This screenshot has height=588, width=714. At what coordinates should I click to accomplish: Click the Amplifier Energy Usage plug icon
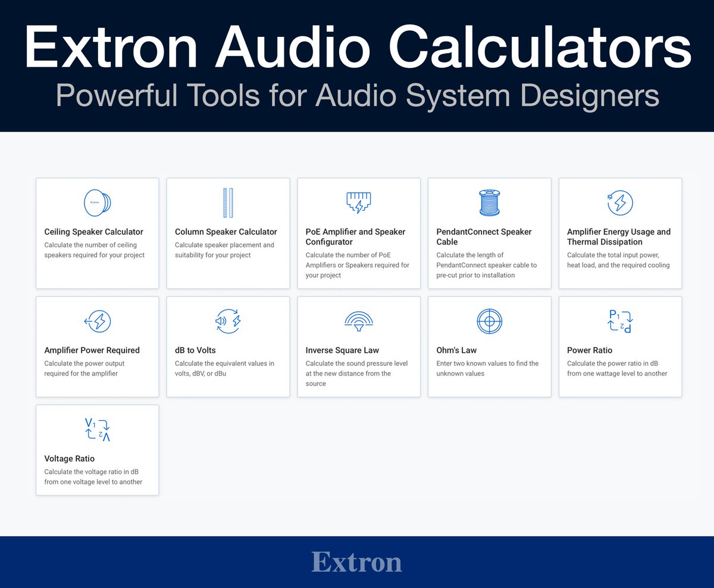tap(620, 203)
